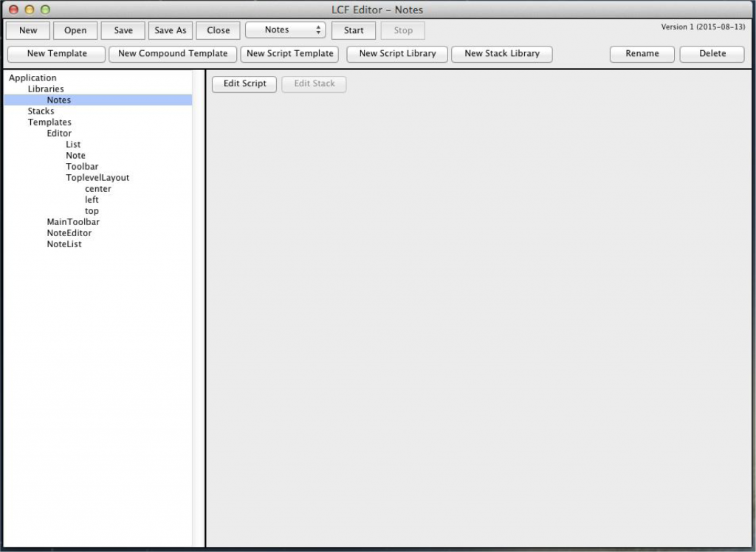This screenshot has height=552, width=756.
Task: Rename the selected item
Action: (642, 54)
